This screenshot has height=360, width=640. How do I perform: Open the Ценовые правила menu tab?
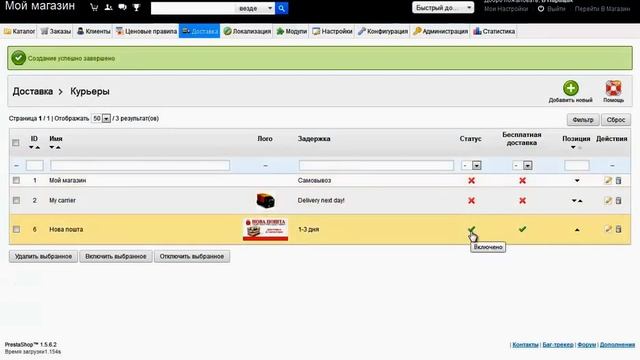146,31
